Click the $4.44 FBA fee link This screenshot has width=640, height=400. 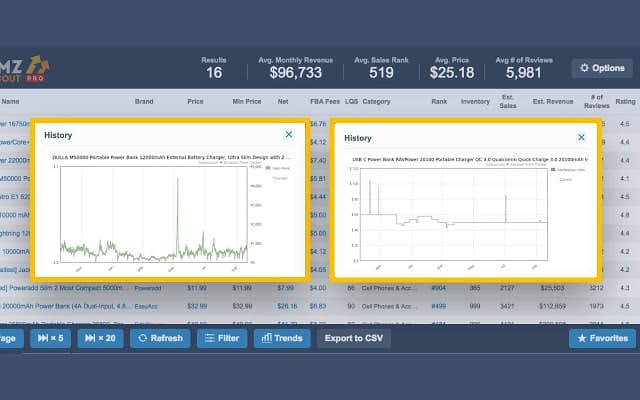click(x=318, y=197)
